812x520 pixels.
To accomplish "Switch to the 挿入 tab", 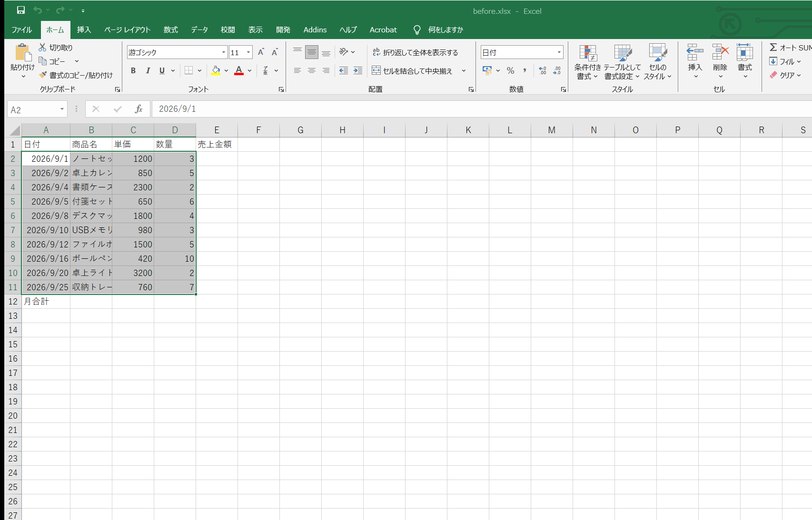I will (84, 29).
